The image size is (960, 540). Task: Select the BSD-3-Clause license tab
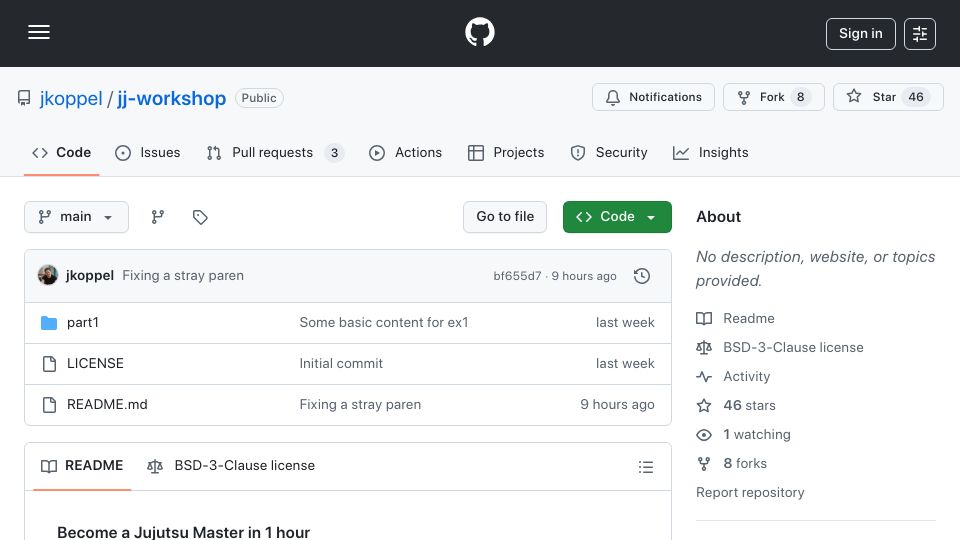231,466
